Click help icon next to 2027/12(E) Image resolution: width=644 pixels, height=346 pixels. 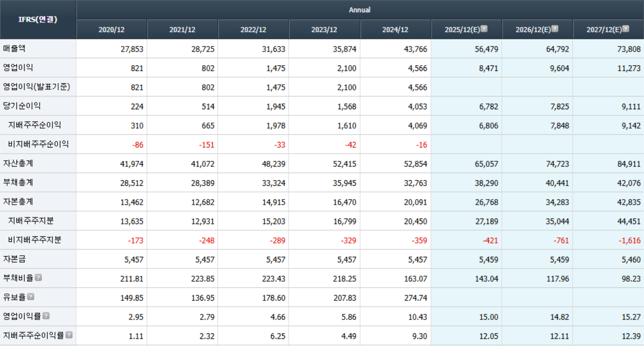[x=626, y=29]
